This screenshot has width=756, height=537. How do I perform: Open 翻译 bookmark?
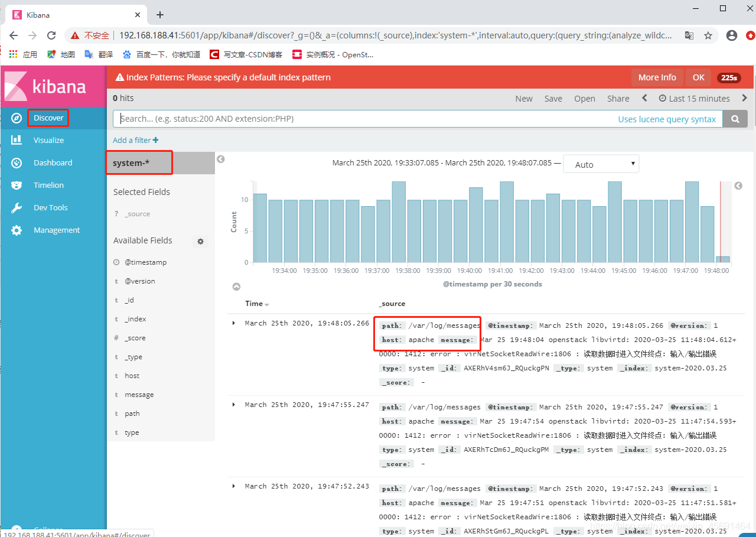[99, 54]
